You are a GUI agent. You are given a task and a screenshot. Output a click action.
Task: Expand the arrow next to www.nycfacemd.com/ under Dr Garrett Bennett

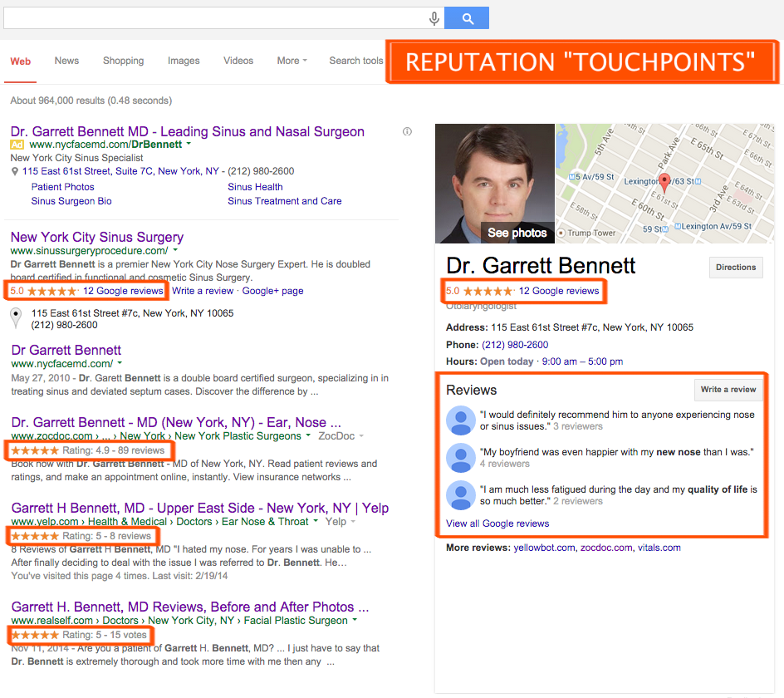click(120, 363)
